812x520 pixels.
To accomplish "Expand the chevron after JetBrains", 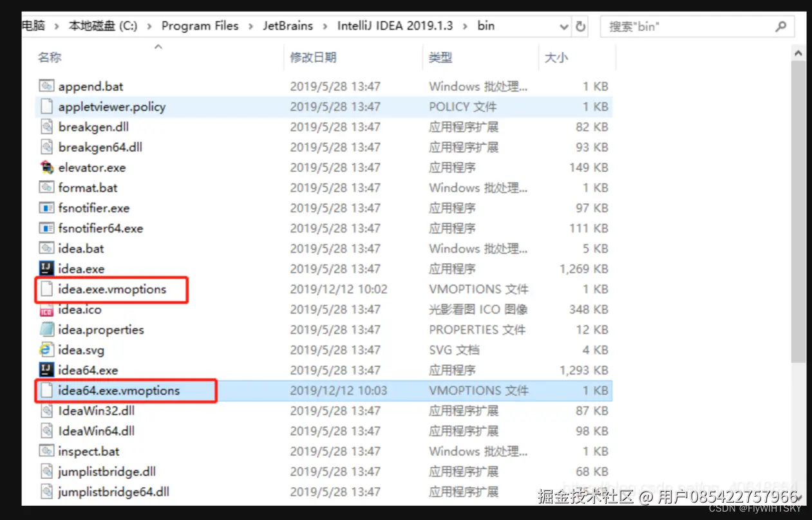I will pos(325,26).
